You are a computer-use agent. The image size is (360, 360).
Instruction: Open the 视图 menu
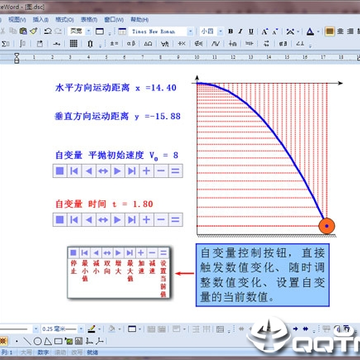(17, 19)
